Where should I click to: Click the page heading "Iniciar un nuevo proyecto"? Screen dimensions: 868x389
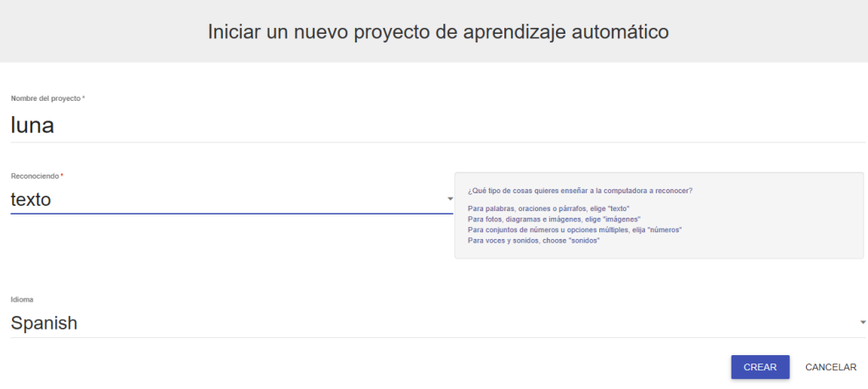438,31
